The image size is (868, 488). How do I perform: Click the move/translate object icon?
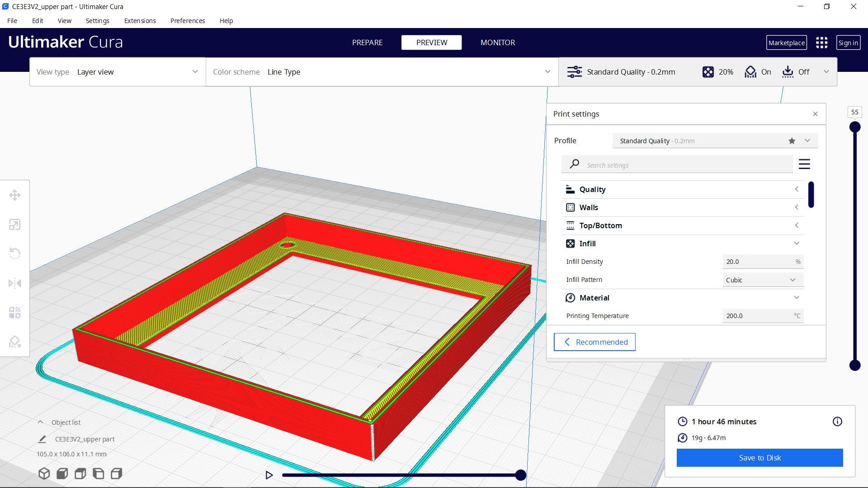click(15, 195)
